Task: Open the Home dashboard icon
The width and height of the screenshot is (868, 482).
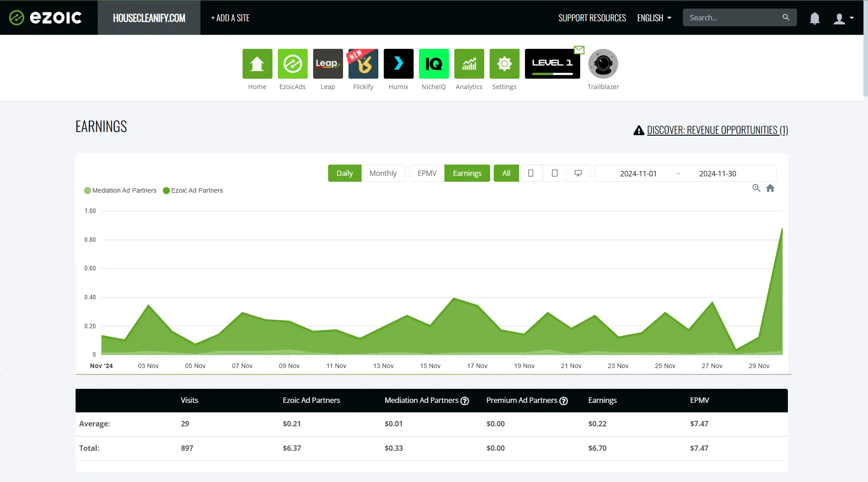Action: [257, 64]
